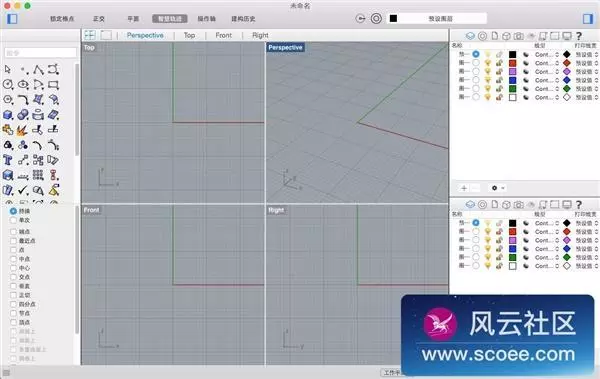
Task: Open purple layer print width dropdown, upper panel
Action: pyautogui.click(x=587, y=72)
